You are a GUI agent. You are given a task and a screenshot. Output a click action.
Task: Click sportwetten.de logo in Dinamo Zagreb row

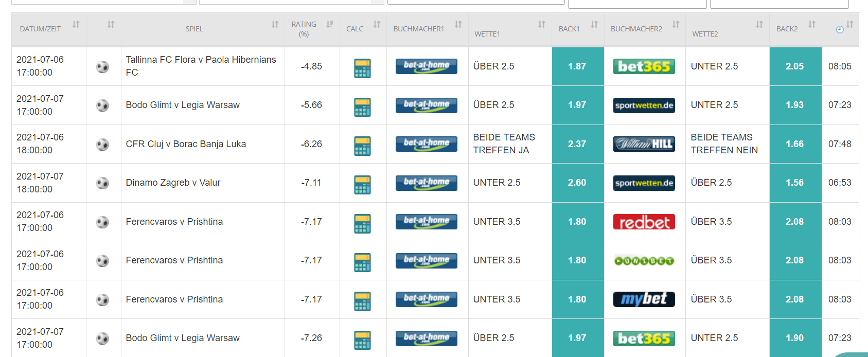644,183
